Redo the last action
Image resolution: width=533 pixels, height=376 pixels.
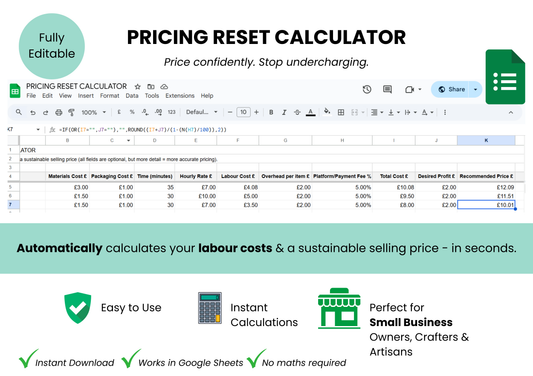[x=45, y=113]
